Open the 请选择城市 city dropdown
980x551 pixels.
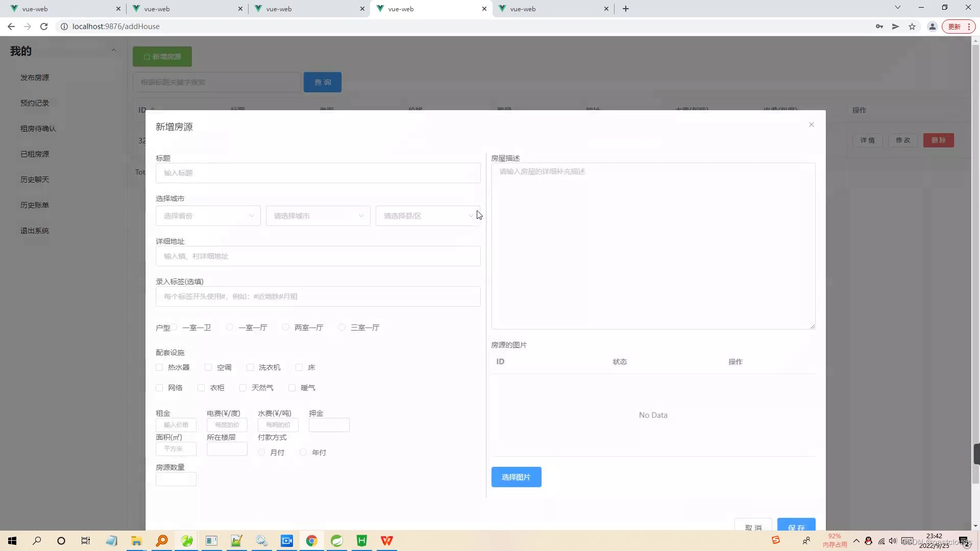(317, 215)
